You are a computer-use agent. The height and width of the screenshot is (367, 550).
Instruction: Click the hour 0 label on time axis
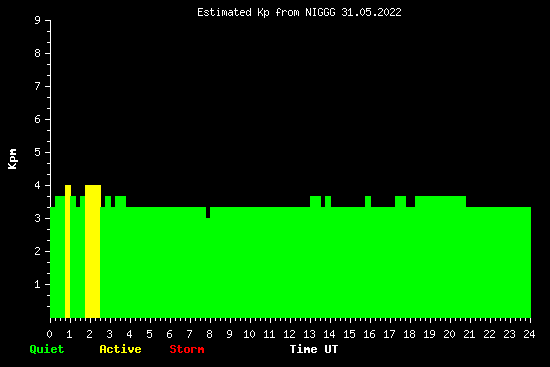49,334
